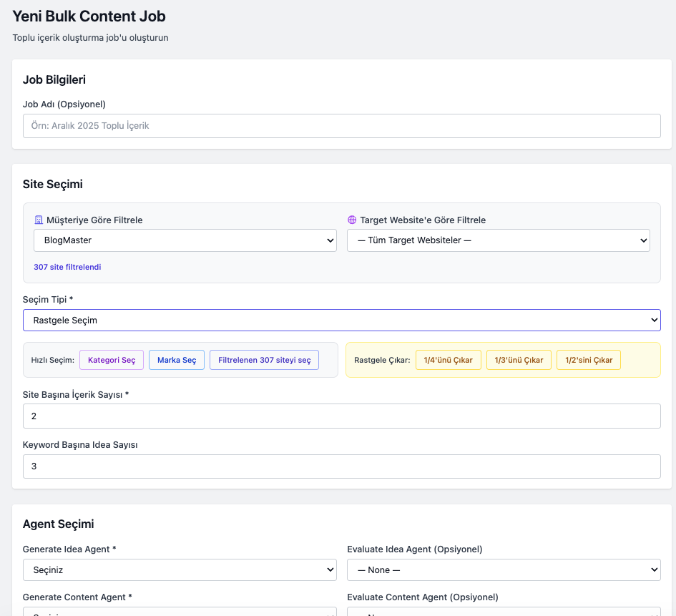Open the Generate Idea Agent dropdown
The height and width of the screenshot is (616, 676).
(x=180, y=570)
